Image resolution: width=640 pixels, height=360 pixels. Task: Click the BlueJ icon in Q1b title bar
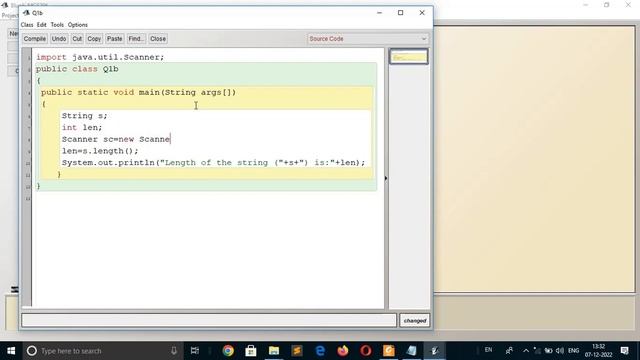click(27, 13)
